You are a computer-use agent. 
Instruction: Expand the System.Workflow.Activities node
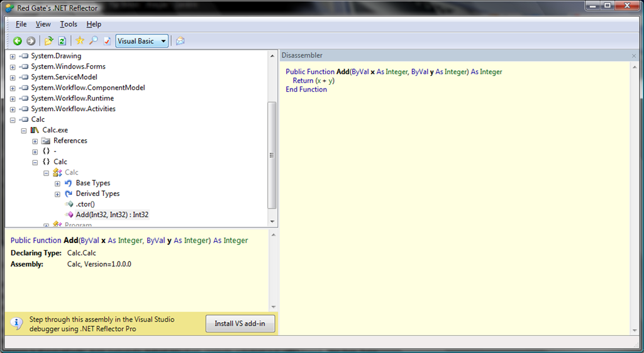13,109
